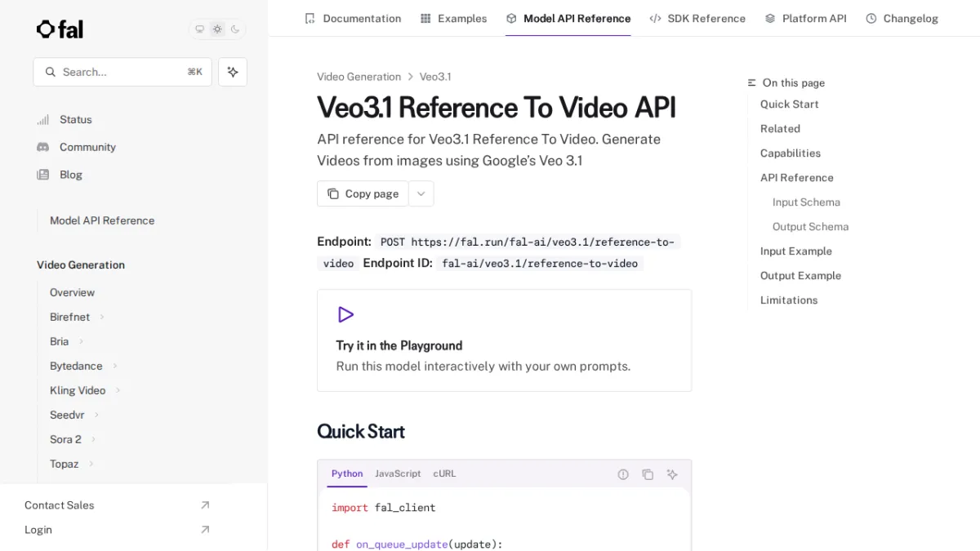The image size is (980, 551).
Task: Click the Blog newspaper icon
Action: coord(42,175)
